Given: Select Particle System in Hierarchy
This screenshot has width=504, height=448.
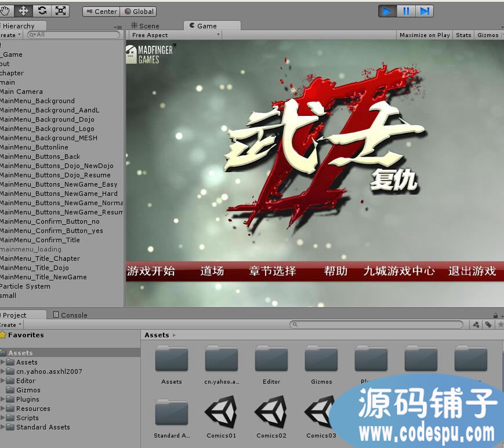Looking at the screenshot, I should click(x=25, y=286).
